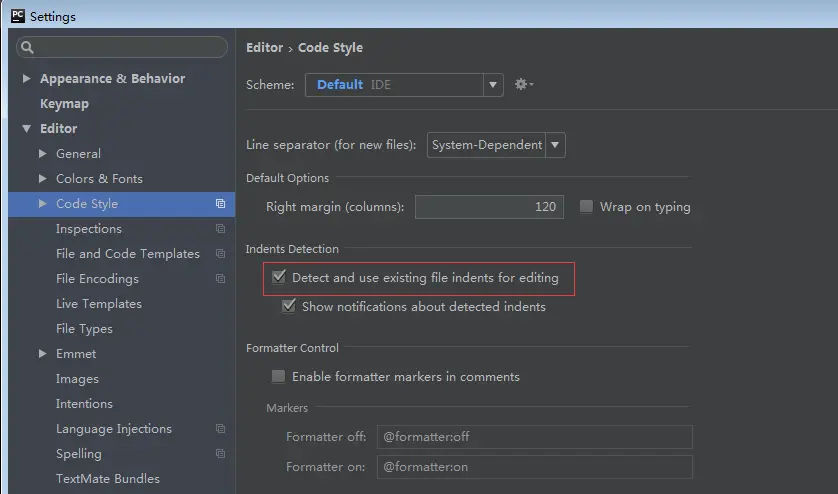Click the icon beside File Encodings

click(x=220, y=279)
